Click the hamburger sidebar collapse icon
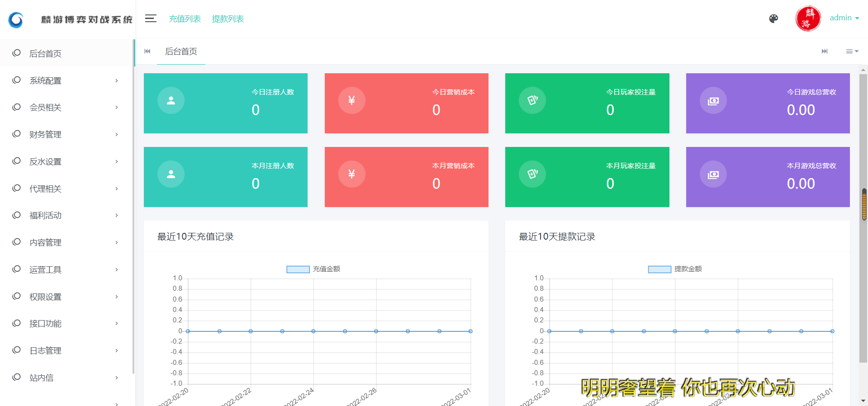This screenshot has width=868, height=406. click(151, 19)
